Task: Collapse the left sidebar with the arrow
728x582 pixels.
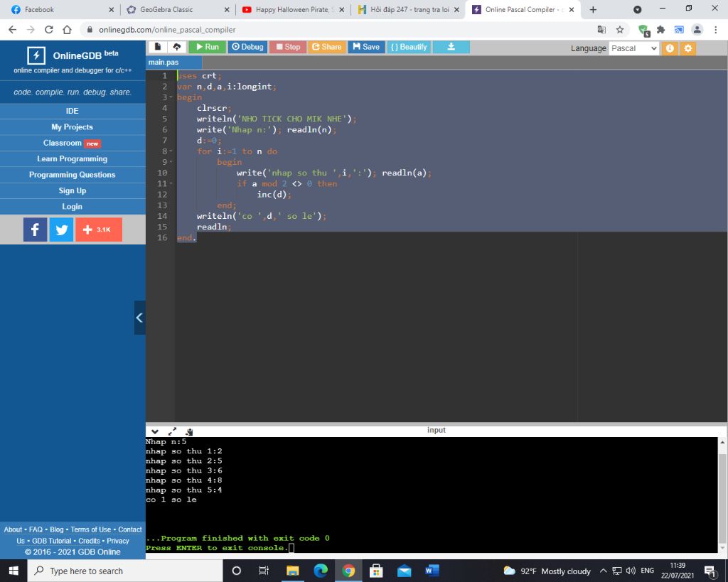Action: click(x=139, y=318)
